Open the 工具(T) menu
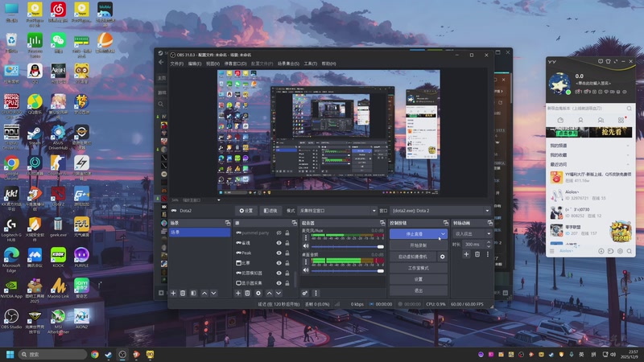The width and height of the screenshot is (644, 362). pos(310,64)
